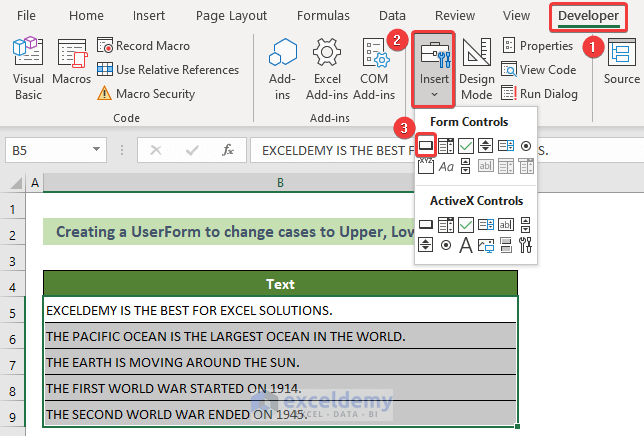The width and height of the screenshot is (644, 436).
Task: Click the Select All corner triangle
Action: [16, 183]
